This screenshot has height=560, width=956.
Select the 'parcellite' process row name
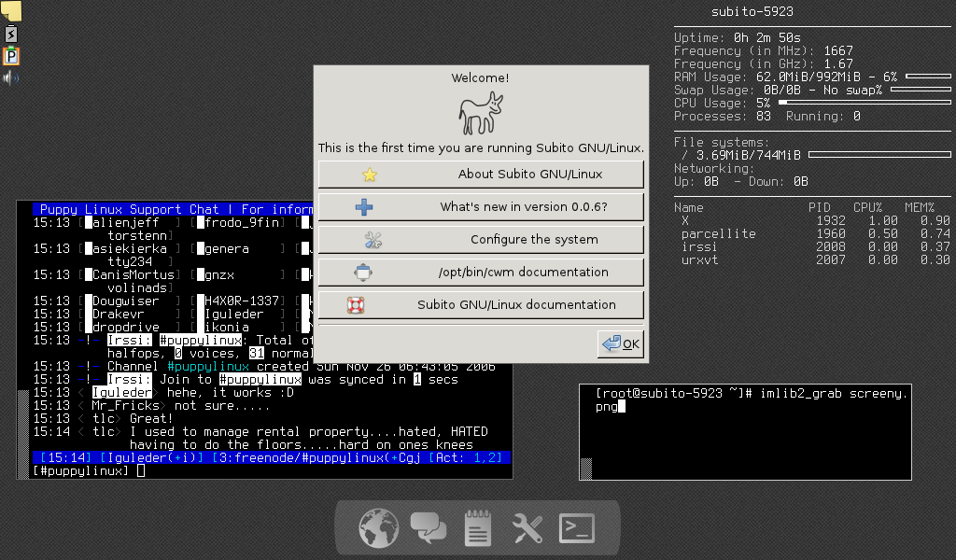(718, 234)
